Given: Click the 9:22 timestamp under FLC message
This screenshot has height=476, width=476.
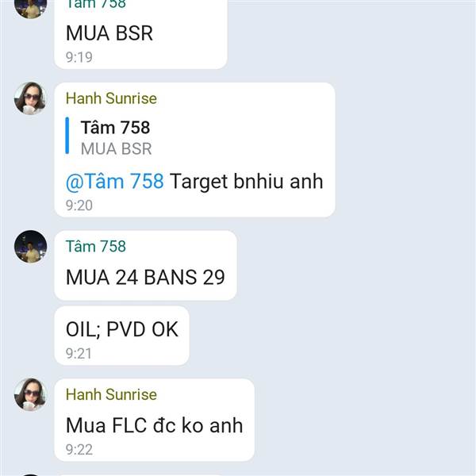Looking at the screenshot, I should [79, 450].
